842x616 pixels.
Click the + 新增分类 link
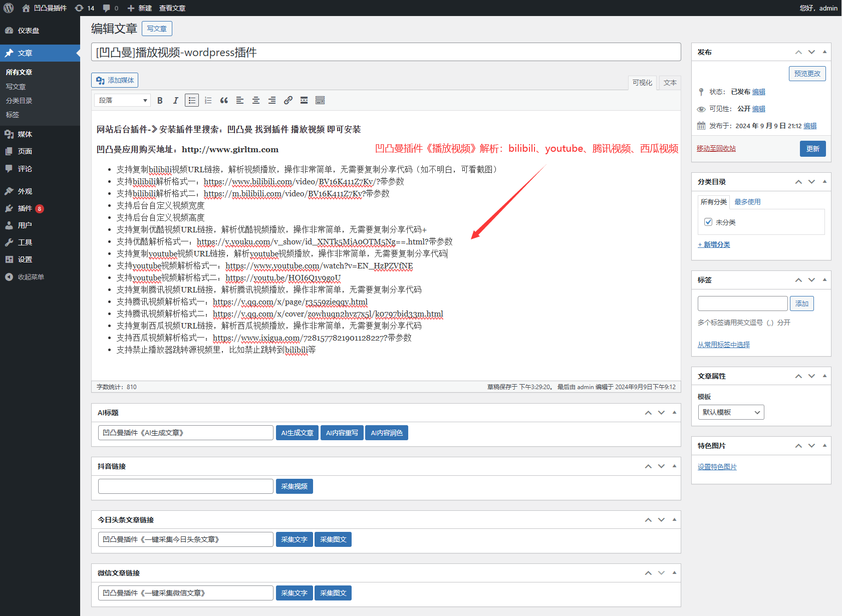714,245
